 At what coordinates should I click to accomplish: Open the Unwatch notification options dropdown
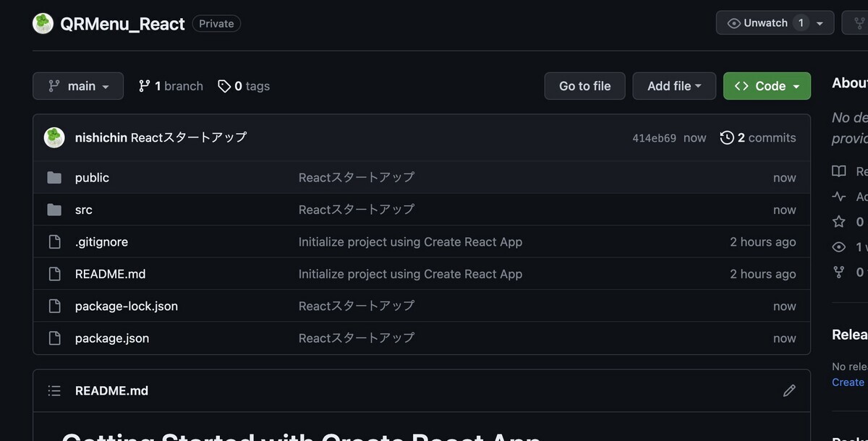point(821,22)
